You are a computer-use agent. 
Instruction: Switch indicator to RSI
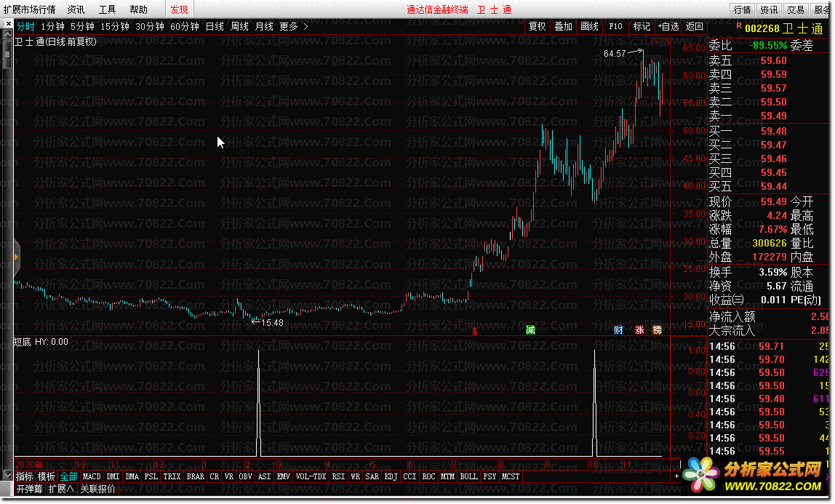339,476
